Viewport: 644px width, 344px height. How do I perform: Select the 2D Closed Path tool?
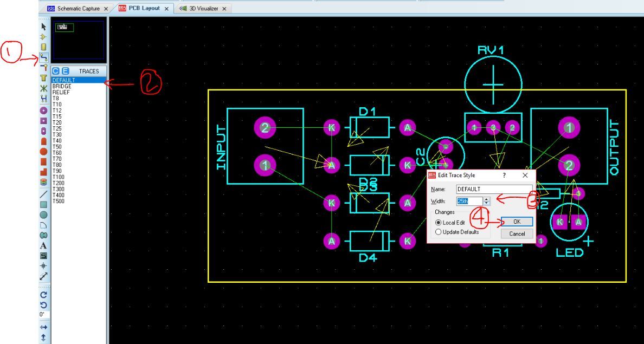tap(43, 235)
